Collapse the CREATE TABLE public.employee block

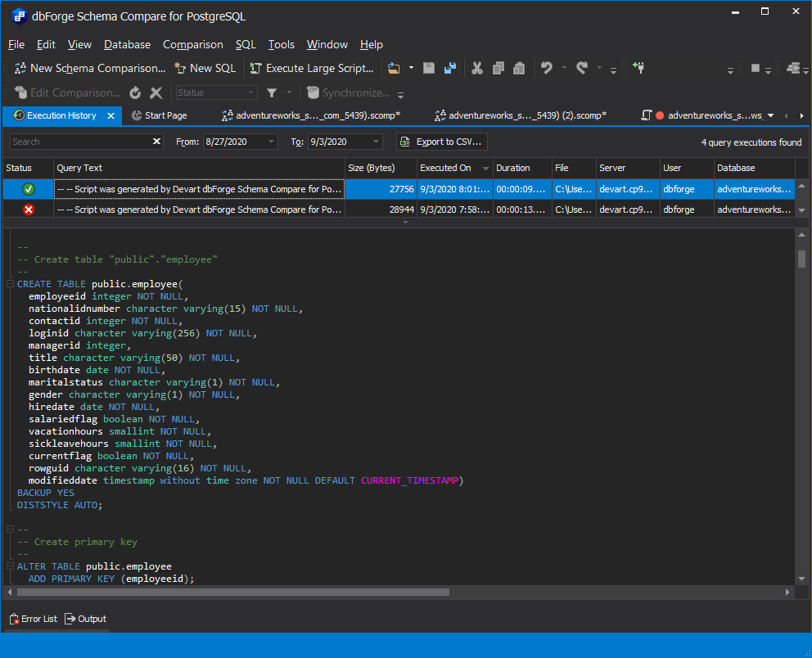10,284
